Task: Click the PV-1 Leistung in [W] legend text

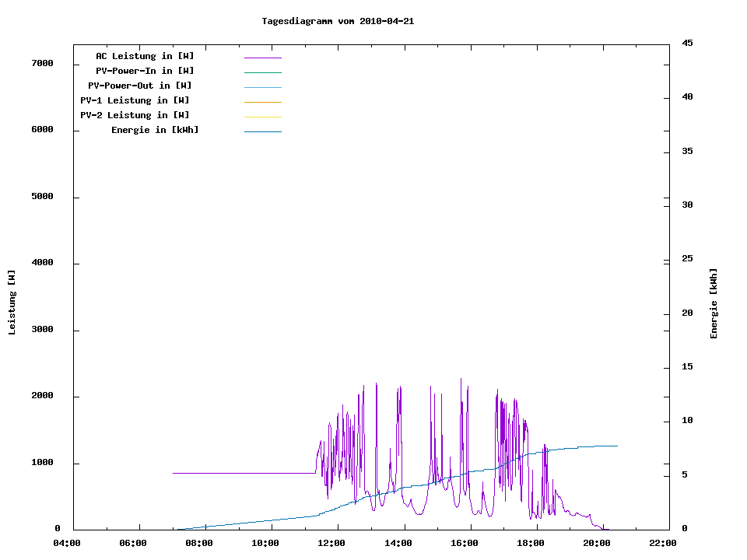Action: [135, 100]
